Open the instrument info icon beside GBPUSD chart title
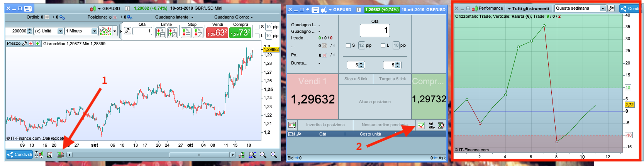Image resolution: width=644 pixels, height=166 pixels. pos(127,8)
